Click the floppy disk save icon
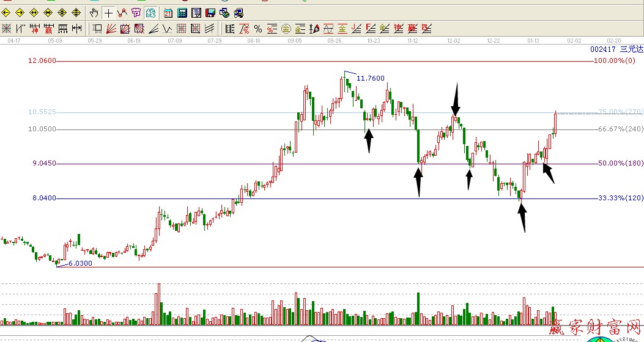The width and height of the screenshot is (644, 342). tap(210, 12)
